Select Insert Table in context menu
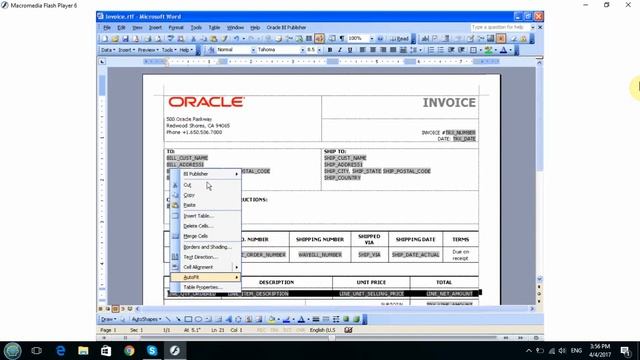640x360 pixels. tap(205, 216)
